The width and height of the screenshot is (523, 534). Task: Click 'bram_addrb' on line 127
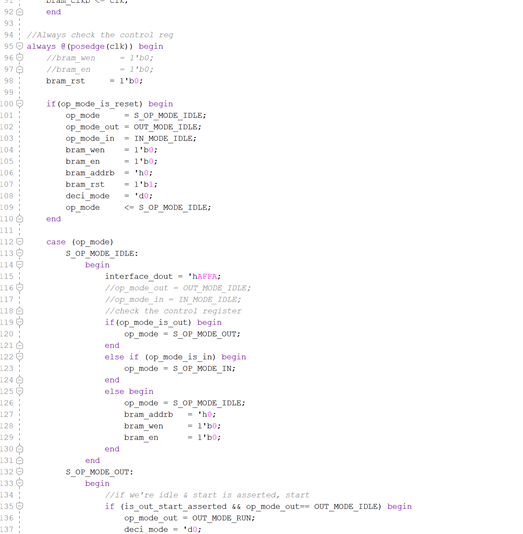tap(148, 415)
